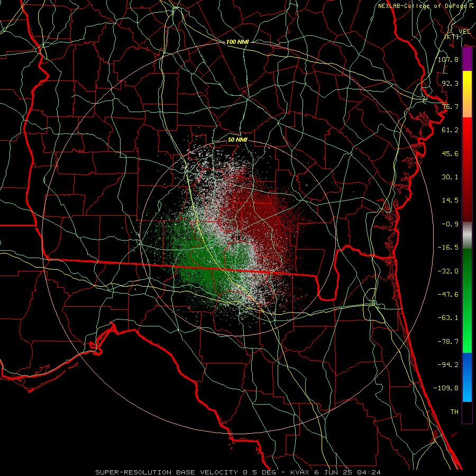Select the -32.0 velocity scale value
The image size is (476, 476).
pos(448,271)
